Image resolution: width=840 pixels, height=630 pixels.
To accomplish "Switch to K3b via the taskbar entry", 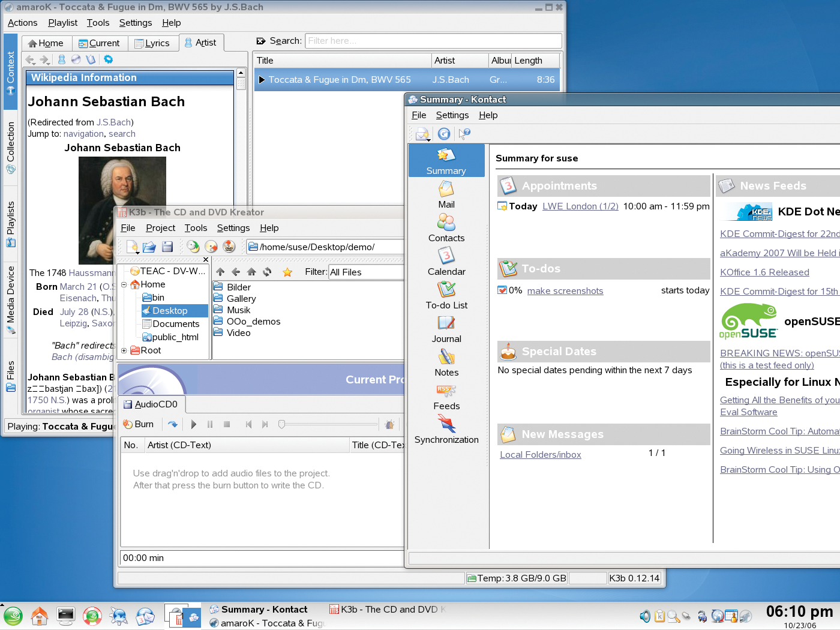I will tap(388, 610).
